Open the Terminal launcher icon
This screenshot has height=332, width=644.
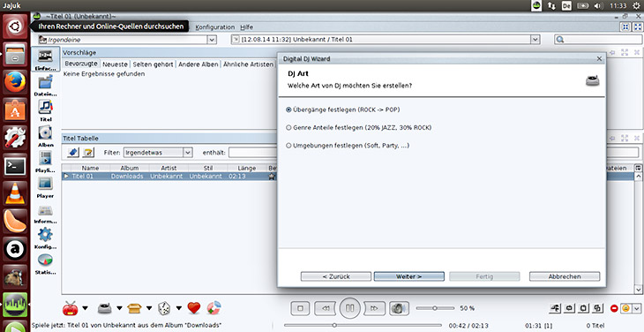coord(15,166)
